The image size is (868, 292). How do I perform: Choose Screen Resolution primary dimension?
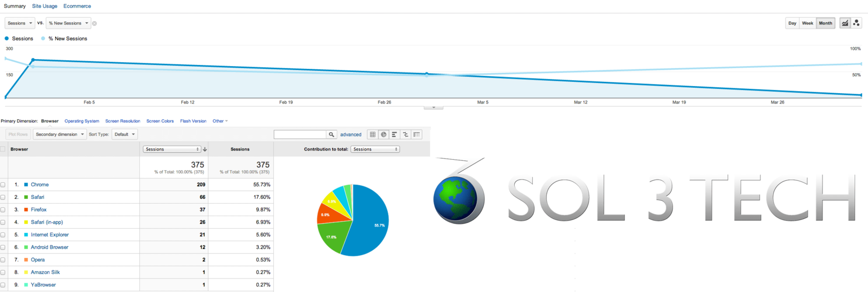[x=123, y=121]
